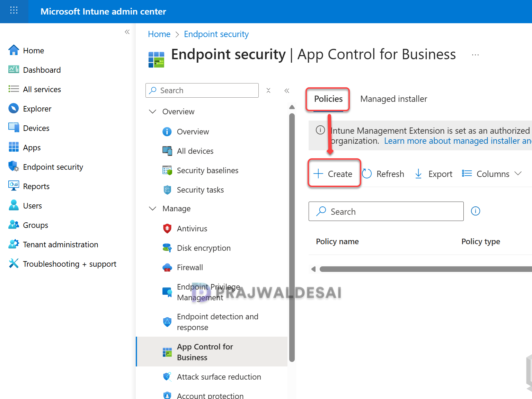Viewport: 532px width, 399px height.
Task: Click the scroll left arrow of table
Action: tap(313, 269)
